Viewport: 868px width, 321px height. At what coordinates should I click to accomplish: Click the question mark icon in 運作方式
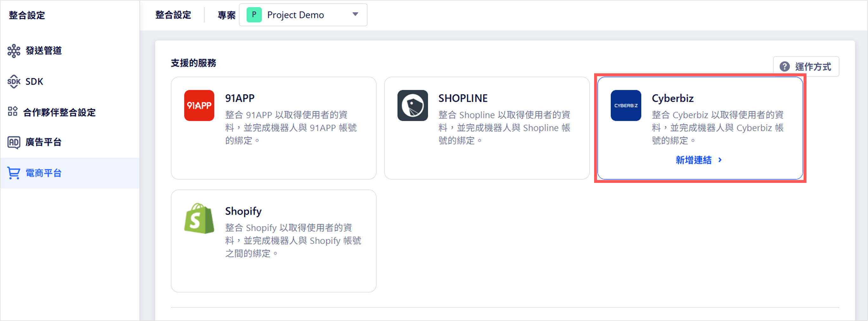click(785, 66)
